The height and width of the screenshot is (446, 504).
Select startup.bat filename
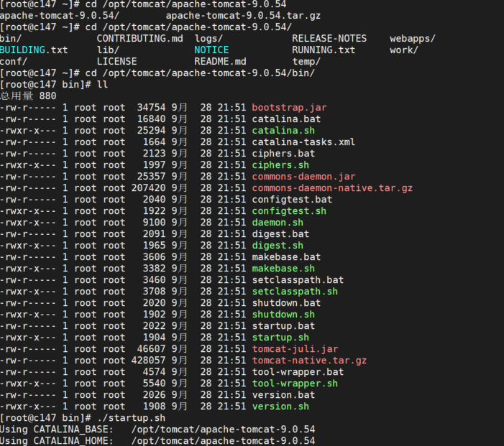pyautogui.click(x=283, y=326)
